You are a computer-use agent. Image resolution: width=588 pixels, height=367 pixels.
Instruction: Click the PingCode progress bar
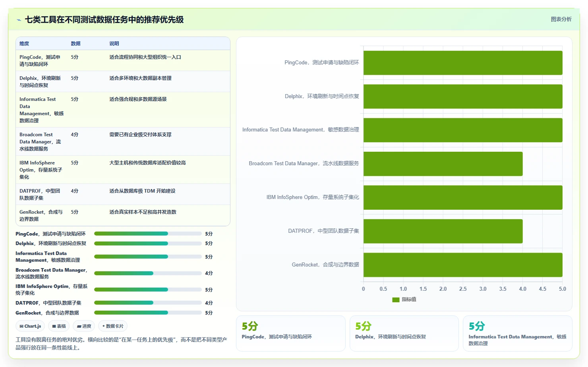click(x=148, y=234)
